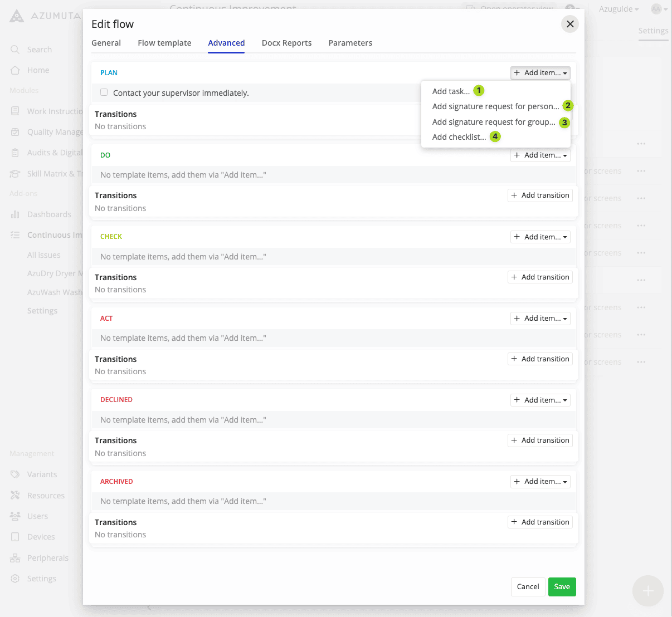This screenshot has width=672, height=617.
Task: Go to the Docx Reports tab
Action: 286,43
